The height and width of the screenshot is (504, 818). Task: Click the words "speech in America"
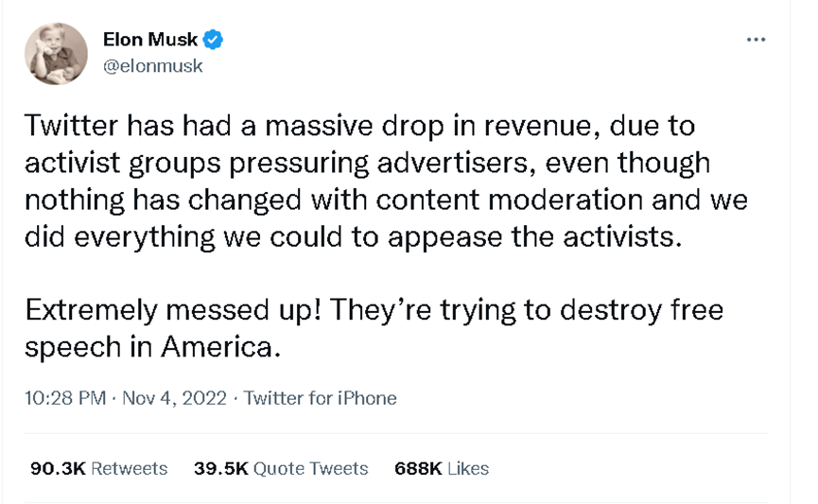coord(151,347)
